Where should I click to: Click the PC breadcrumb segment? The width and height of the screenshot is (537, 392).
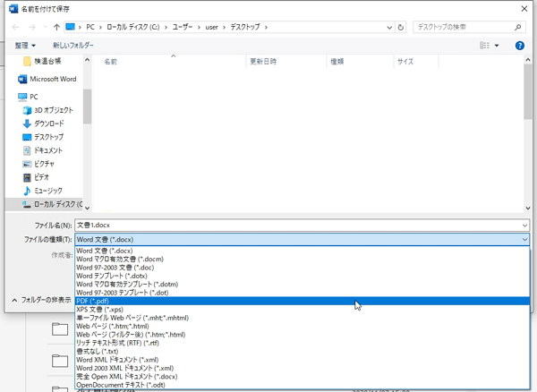(90, 27)
